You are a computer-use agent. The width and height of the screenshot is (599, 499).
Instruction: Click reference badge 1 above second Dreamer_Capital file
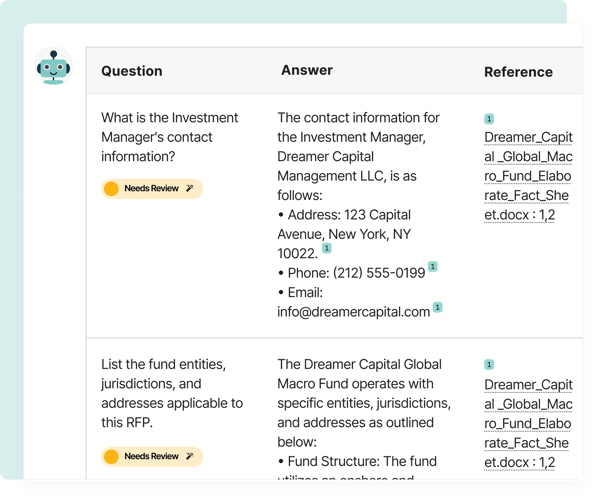pos(489,365)
